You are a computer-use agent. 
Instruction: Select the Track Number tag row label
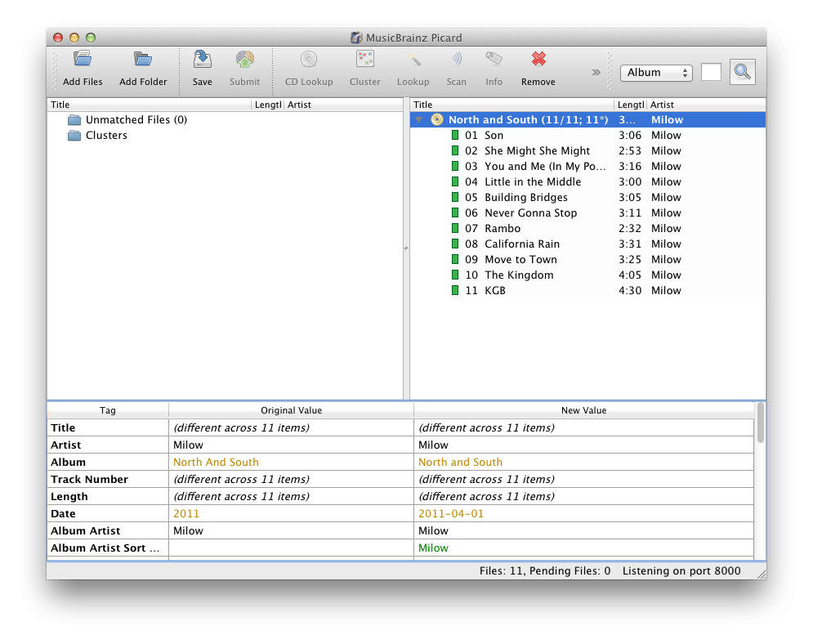[89, 480]
